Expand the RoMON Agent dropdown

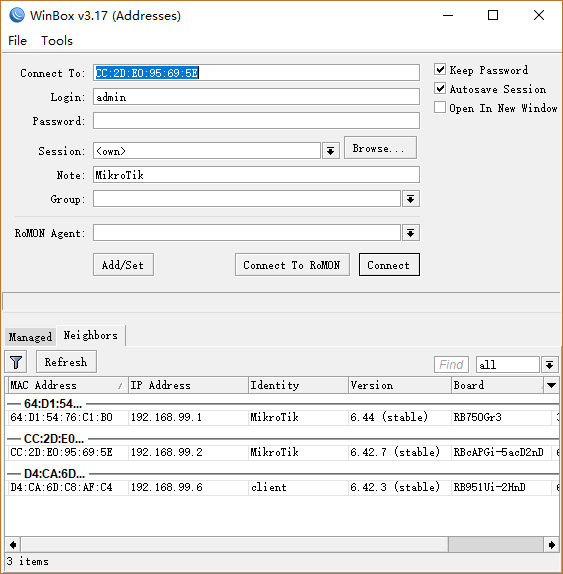tap(410, 233)
